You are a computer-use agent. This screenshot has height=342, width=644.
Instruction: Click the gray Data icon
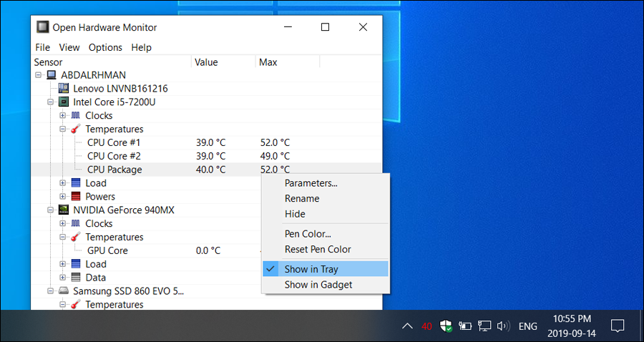[x=76, y=278]
